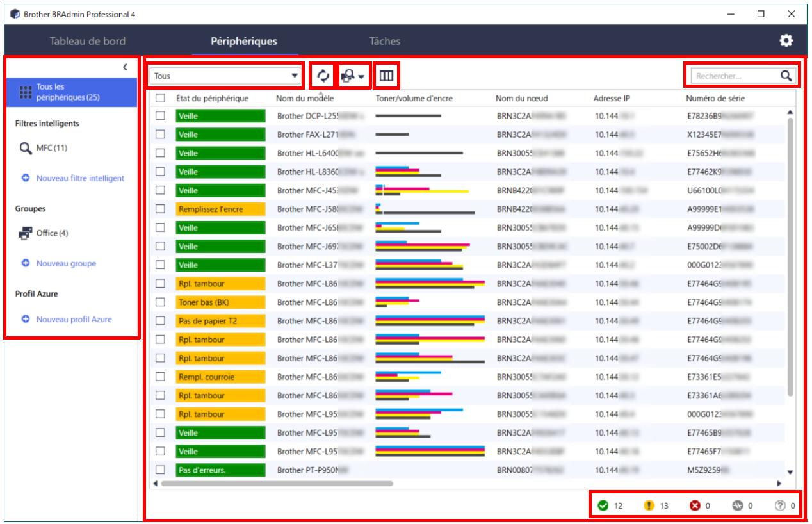Click the green ready status icon
The height and width of the screenshot is (524, 812).
pos(604,506)
